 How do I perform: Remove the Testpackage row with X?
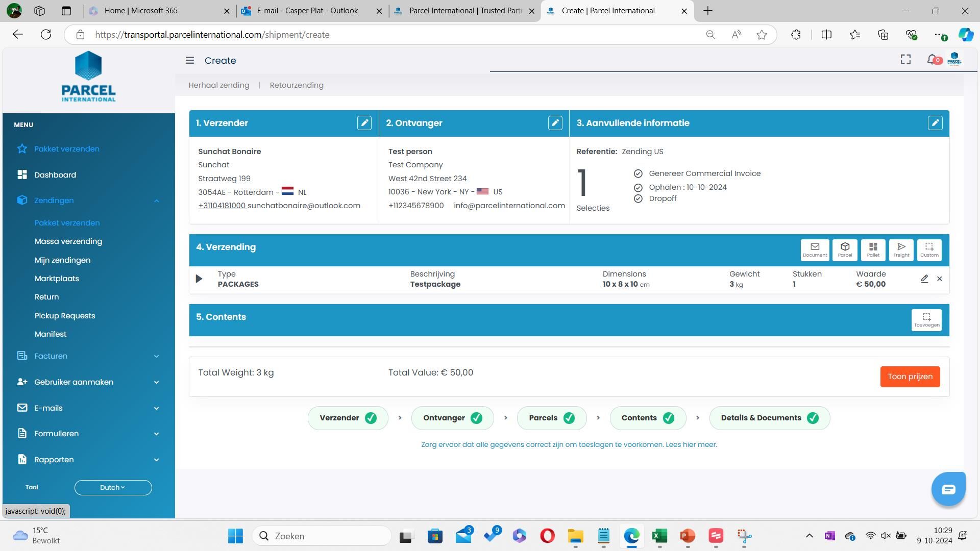tap(939, 279)
